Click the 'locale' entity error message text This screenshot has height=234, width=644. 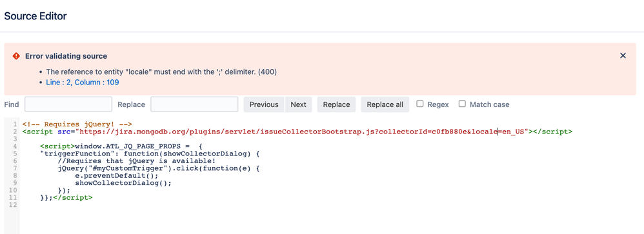[x=161, y=72]
